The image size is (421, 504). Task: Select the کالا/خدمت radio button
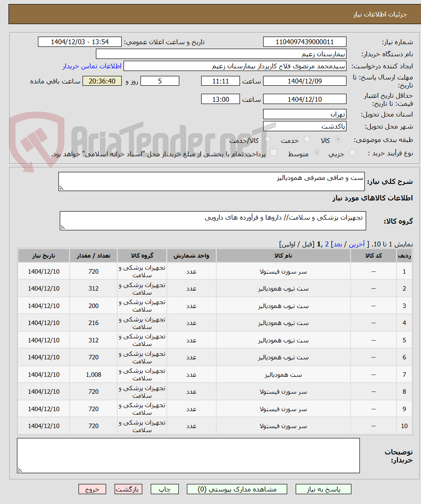pos(267,139)
